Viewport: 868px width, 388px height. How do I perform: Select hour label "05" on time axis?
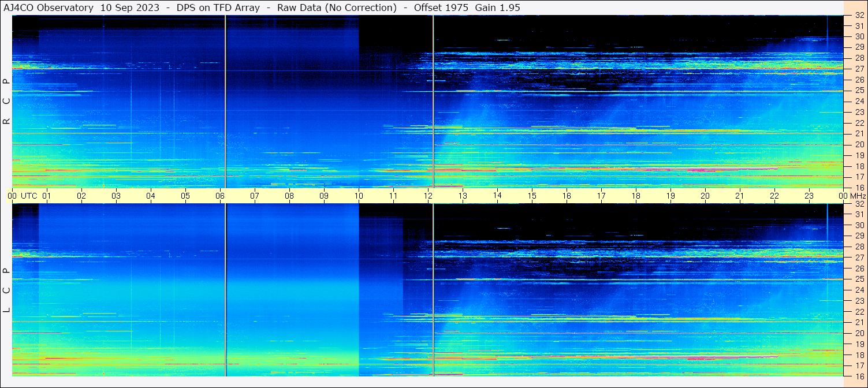tap(185, 196)
